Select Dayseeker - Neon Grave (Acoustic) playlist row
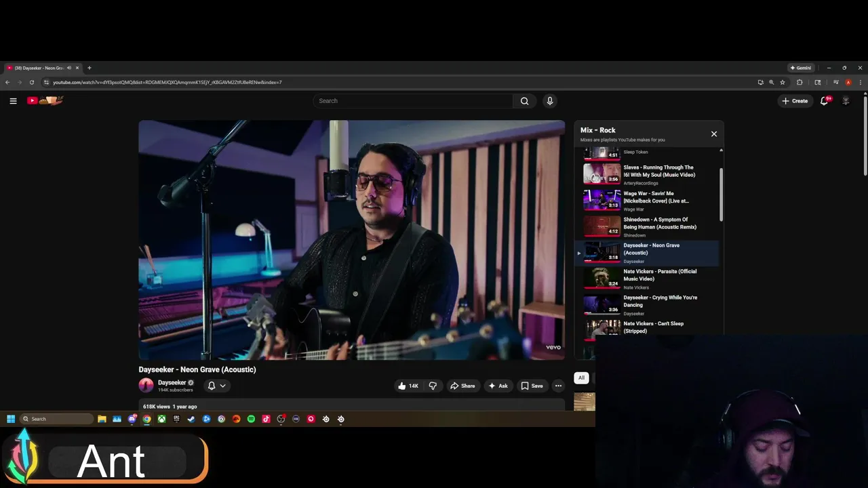This screenshot has width=868, height=488. click(x=647, y=253)
